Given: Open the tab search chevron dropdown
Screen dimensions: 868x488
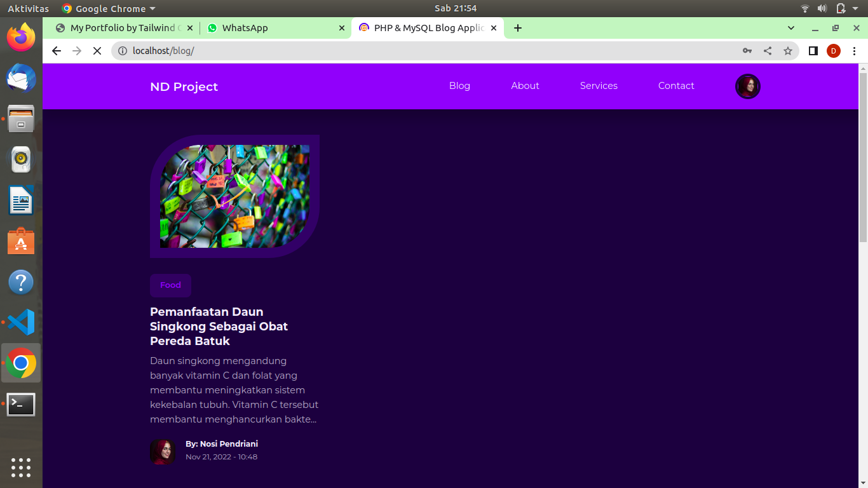Looking at the screenshot, I should 790,28.
